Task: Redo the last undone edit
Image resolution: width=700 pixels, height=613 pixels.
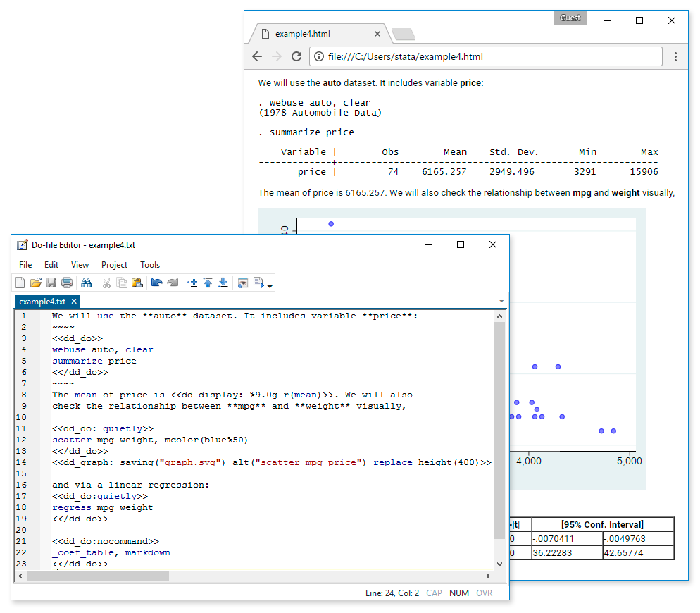Action: pos(173,283)
